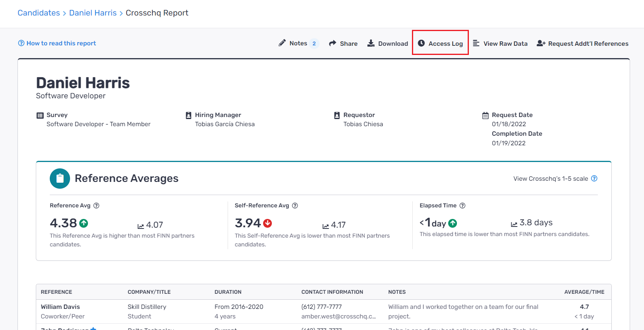Select William Davis reference row
The width and height of the screenshot is (644, 330).
pos(60,307)
